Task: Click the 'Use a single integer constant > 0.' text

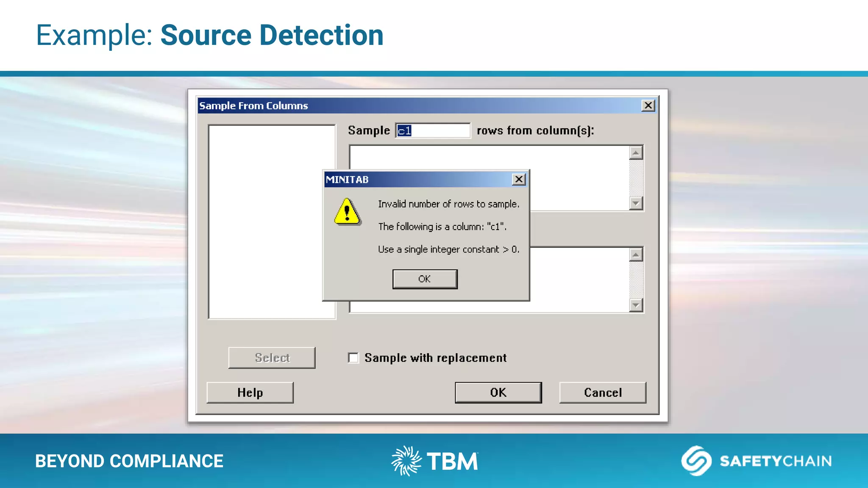Action: [448, 250]
